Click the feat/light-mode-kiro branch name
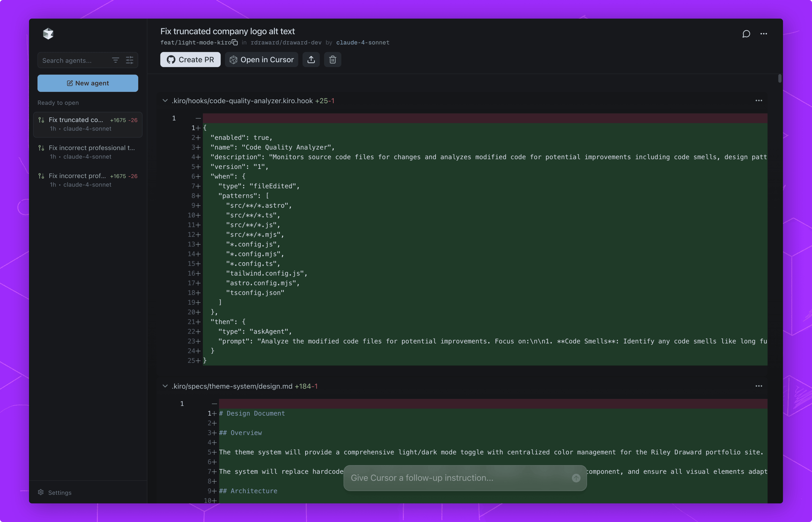 click(196, 42)
